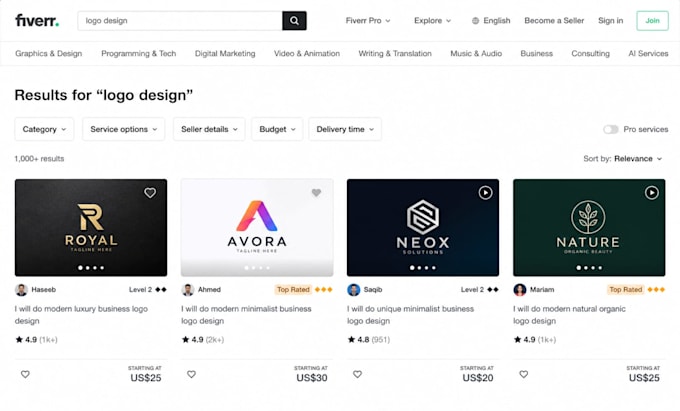This screenshot has width=680, height=411.
Task: Open the Business category
Action: pyautogui.click(x=536, y=54)
